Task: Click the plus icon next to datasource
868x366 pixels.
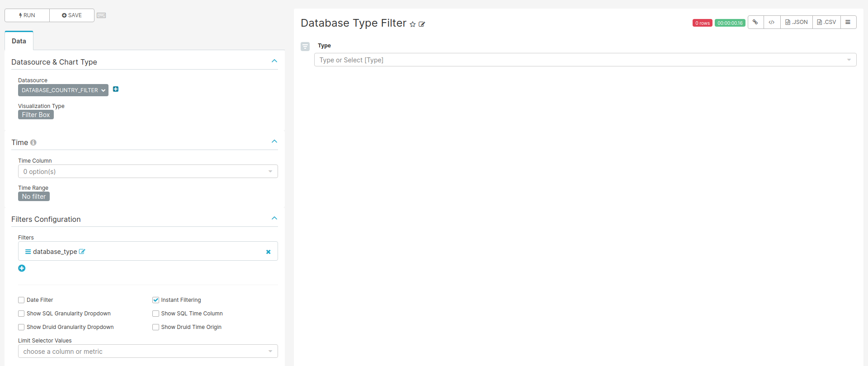Action: pyautogui.click(x=116, y=89)
